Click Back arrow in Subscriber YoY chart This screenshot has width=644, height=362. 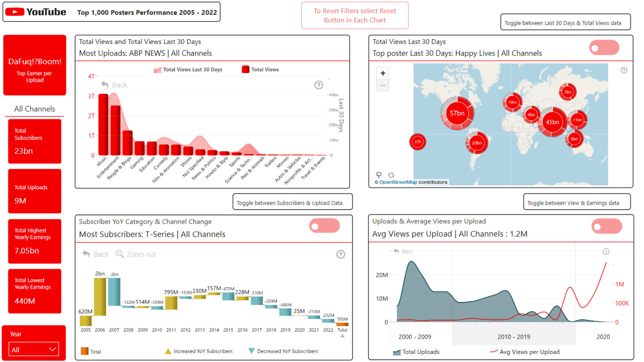87,254
